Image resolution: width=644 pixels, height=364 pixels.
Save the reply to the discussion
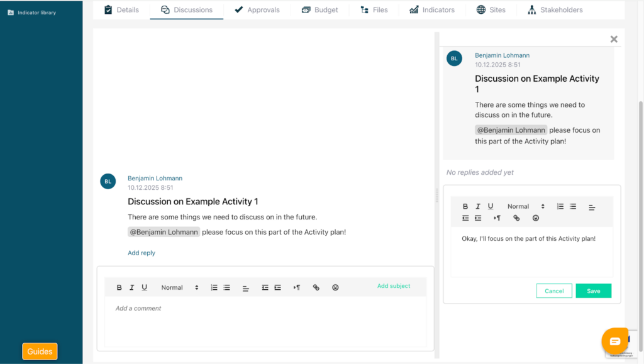[x=593, y=291]
